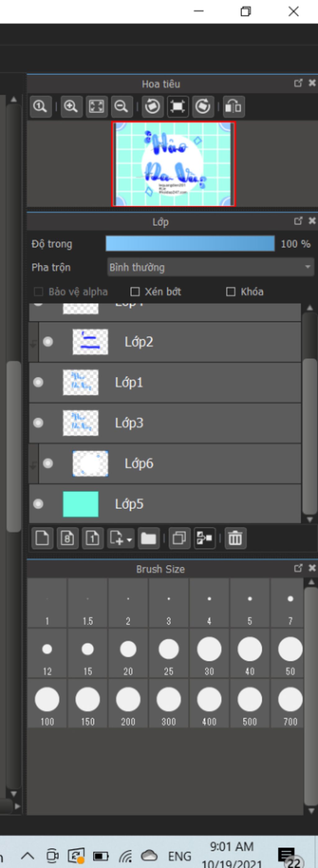Viewport: 318px width, 868px height.
Task: Check the Khóa lock option
Action: 231,292
